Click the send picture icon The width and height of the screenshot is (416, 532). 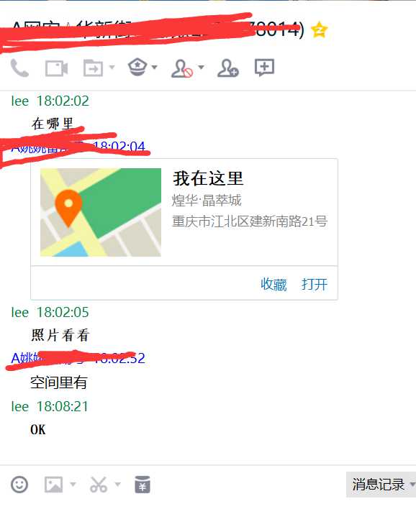click(54, 484)
